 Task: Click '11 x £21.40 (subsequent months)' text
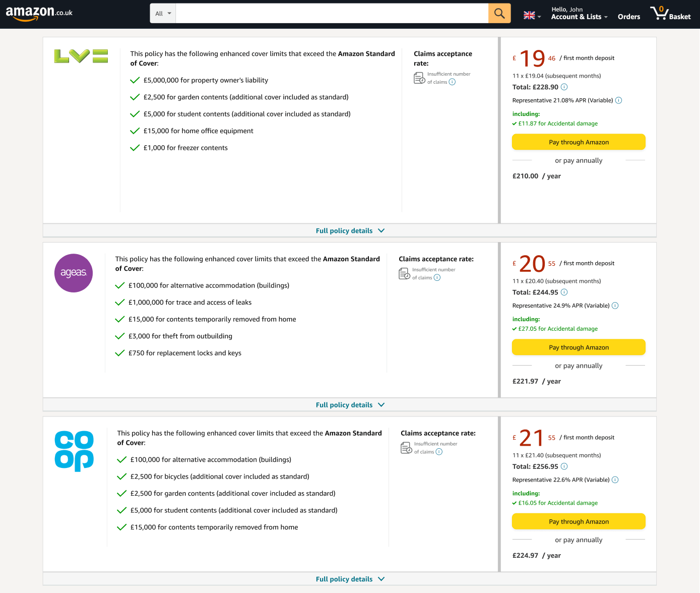click(x=556, y=455)
